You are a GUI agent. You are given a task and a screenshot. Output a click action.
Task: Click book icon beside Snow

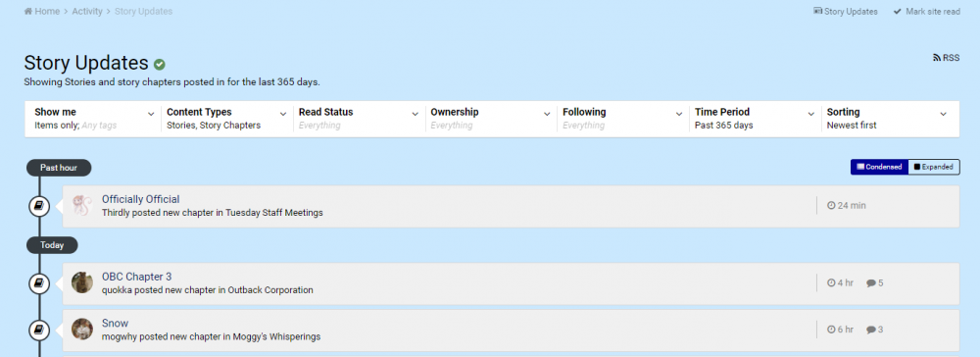(x=39, y=330)
